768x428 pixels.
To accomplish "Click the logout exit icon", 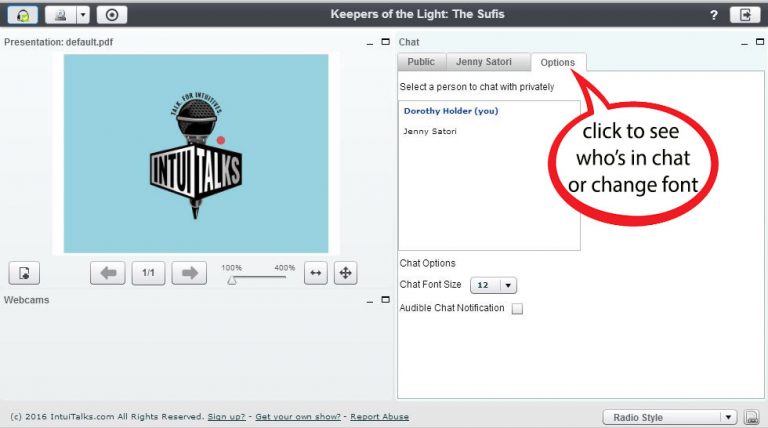I will coord(745,15).
